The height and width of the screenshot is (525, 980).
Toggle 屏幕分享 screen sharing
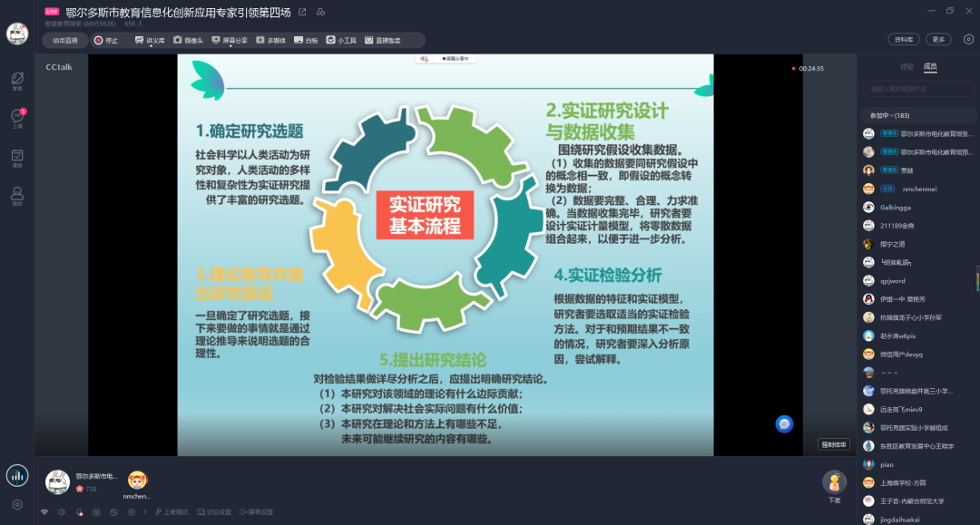click(230, 41)
